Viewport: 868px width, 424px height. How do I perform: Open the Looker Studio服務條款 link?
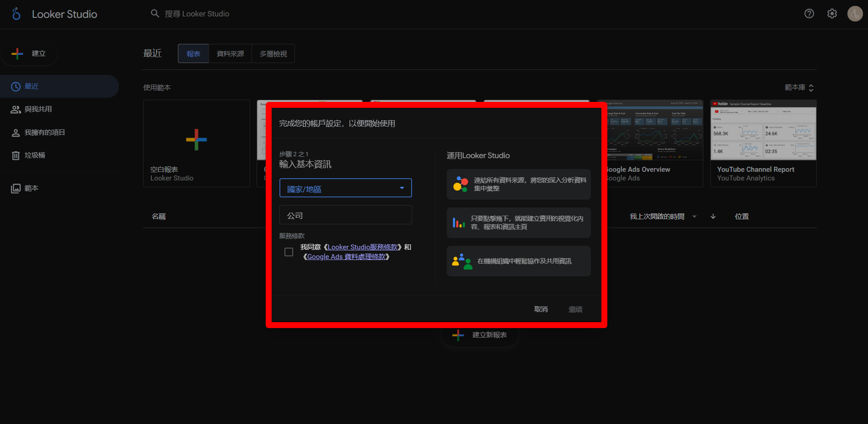[x=363, y=247]
